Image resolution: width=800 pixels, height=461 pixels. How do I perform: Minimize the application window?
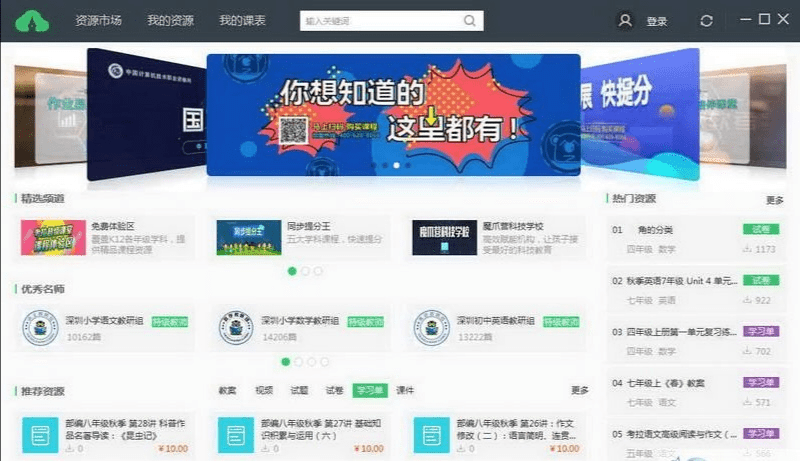[745, 19]
